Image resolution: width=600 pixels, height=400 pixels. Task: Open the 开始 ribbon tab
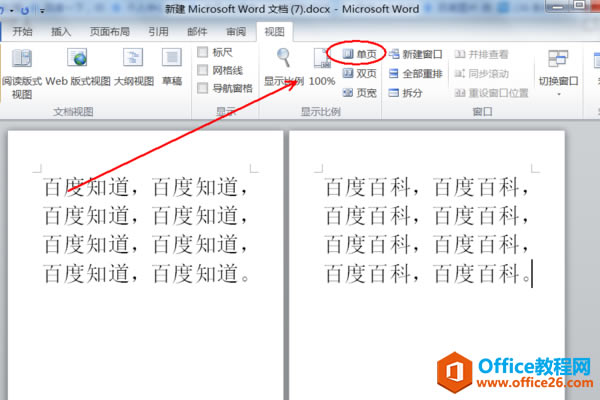pos(22,31)
